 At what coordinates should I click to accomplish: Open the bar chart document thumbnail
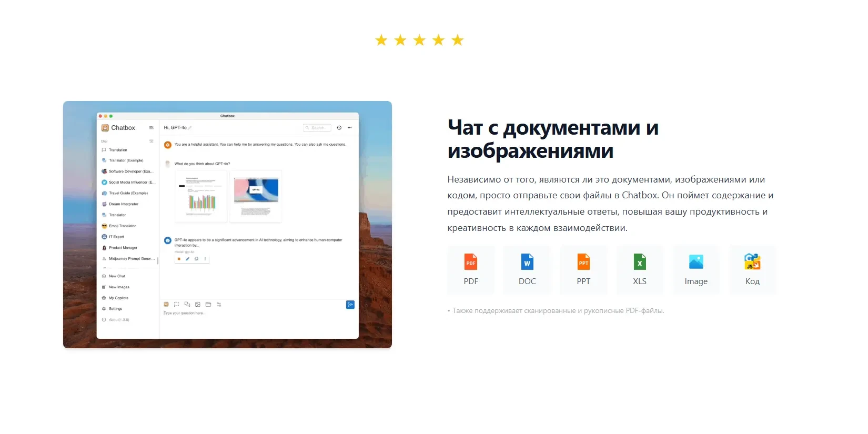pyautogui.click(x=201, y=196)
